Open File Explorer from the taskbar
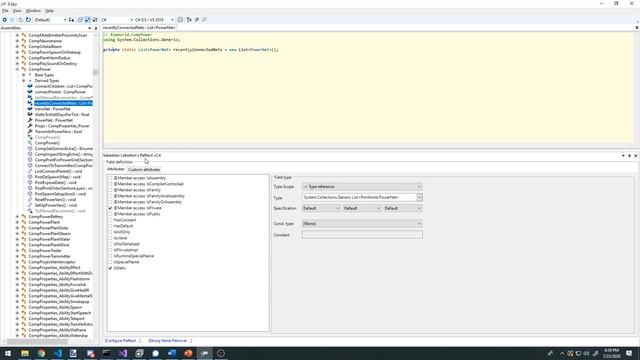 click(x=25, y=353)
